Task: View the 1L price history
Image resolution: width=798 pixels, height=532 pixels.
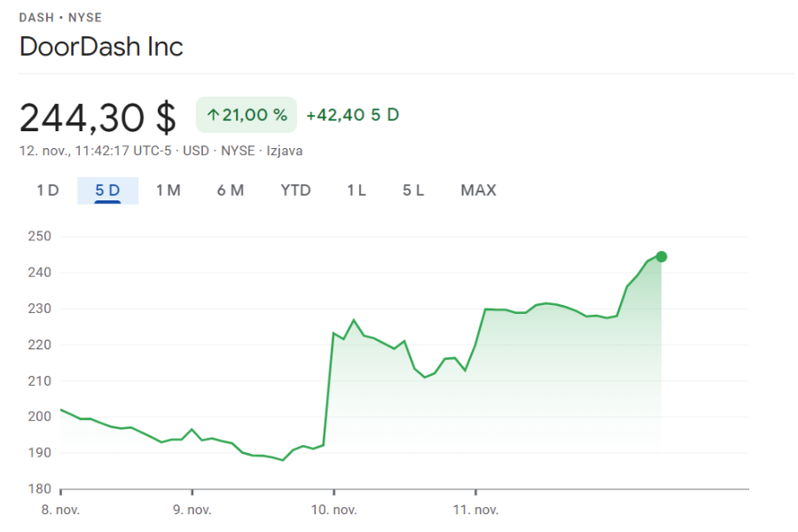Action: point(356,190)
